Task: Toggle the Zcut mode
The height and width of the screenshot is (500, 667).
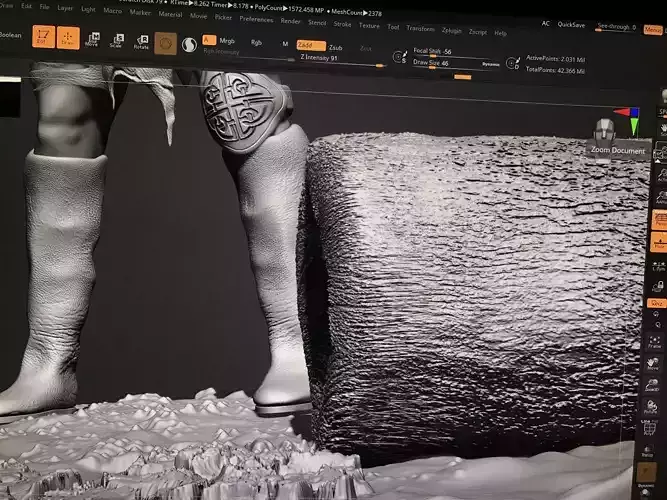Action: [x=366, y=49]
